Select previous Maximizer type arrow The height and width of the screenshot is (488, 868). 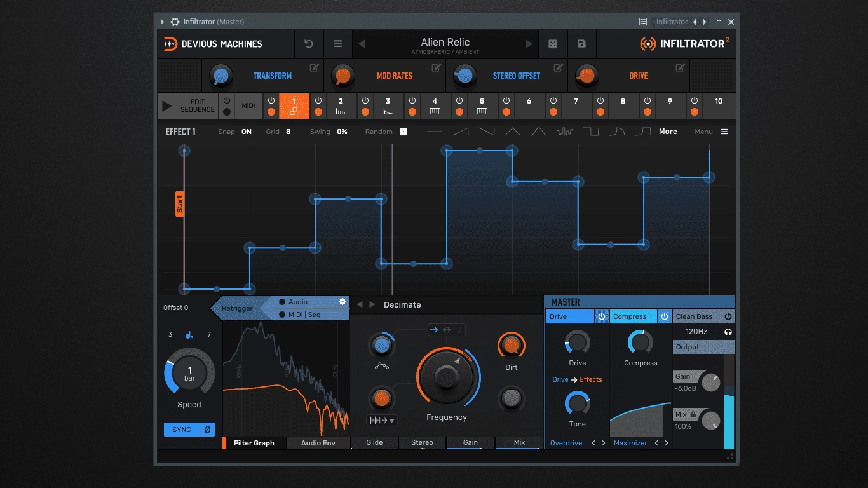point(656,443)
